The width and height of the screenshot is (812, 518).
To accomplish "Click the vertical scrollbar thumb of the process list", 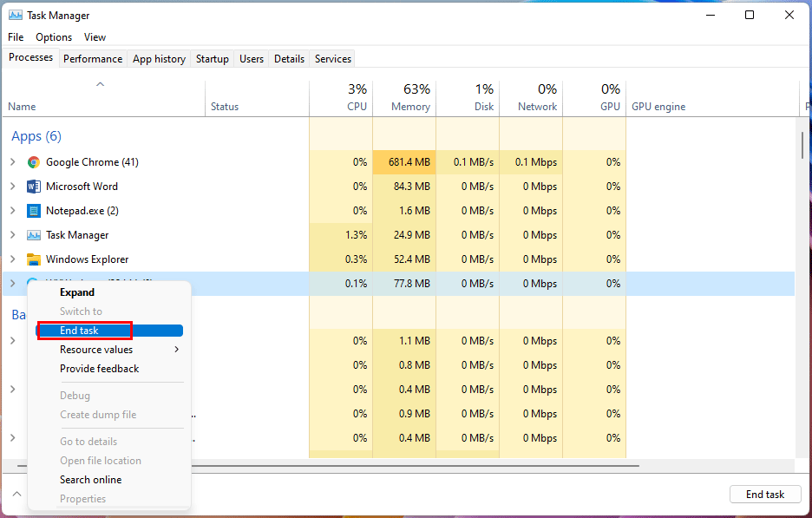I will 803,146.
